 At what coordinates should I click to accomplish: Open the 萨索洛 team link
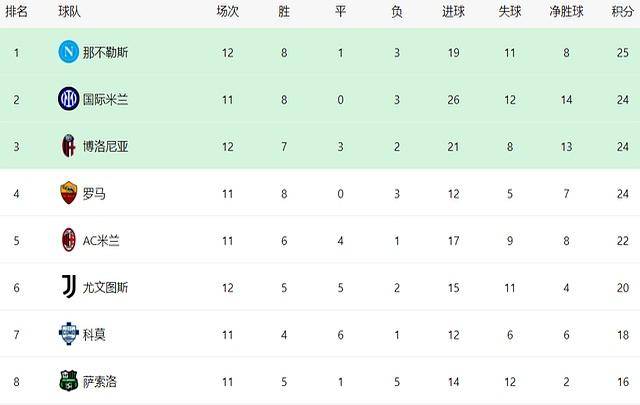[100, 382]
